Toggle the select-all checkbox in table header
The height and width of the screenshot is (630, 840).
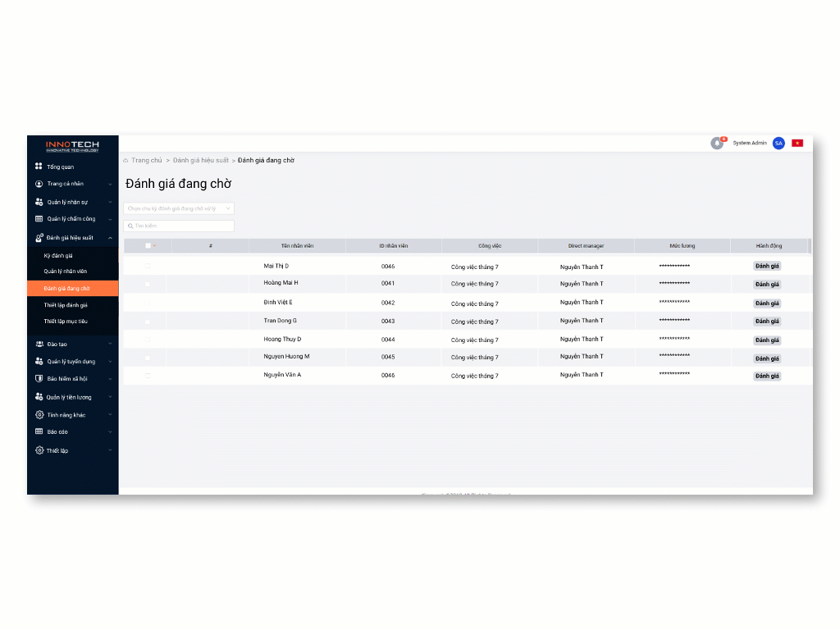point(148,246)
